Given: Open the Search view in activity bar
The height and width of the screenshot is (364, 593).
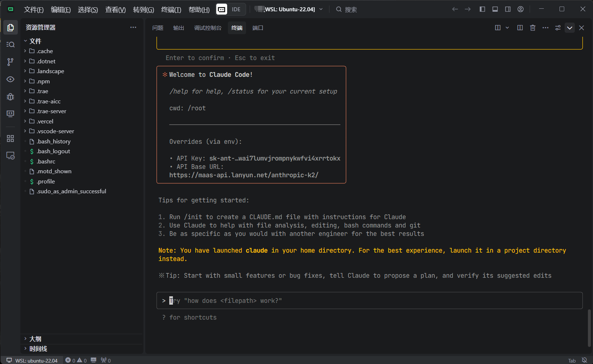Looking at the screenshot, I should [11, 44].
